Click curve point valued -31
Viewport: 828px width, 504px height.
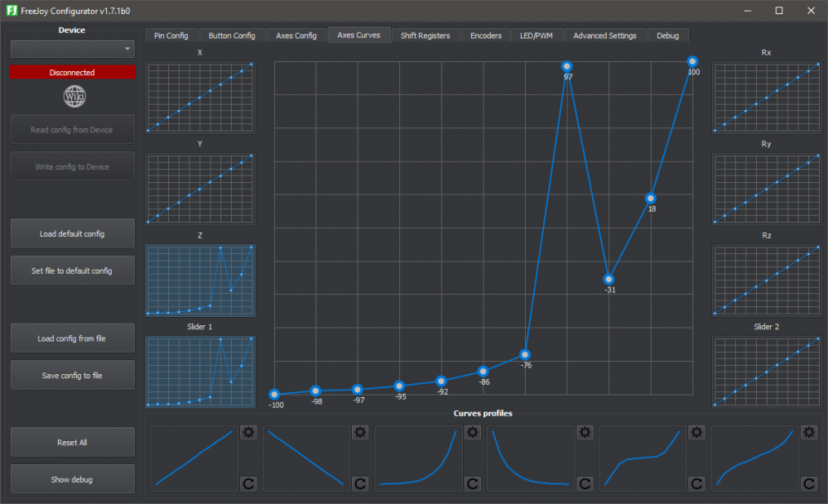[x=609, y=279]
